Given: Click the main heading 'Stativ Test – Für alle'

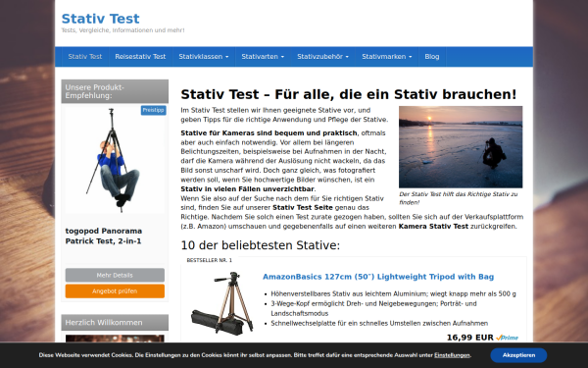Looking at the screenshot, I should click(x=349, y=94).
